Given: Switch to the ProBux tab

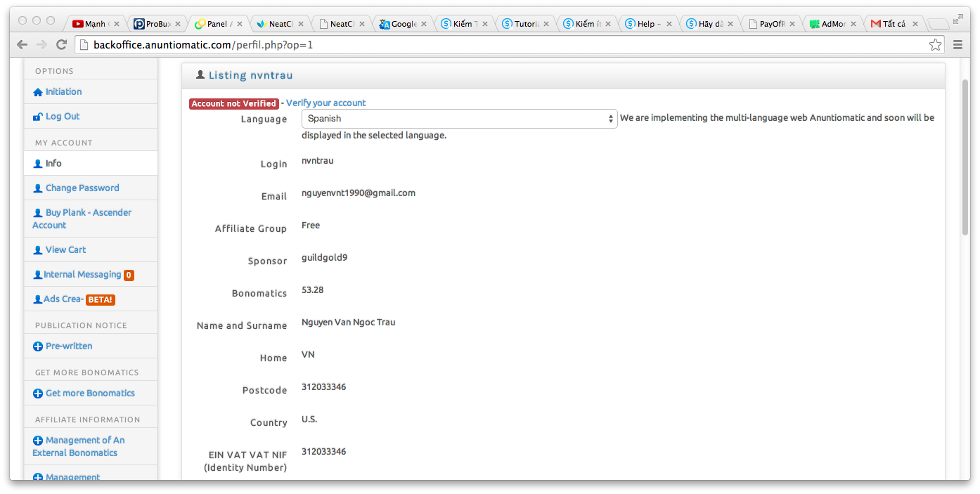Looking at the screenshot, I should click(156, 24).
